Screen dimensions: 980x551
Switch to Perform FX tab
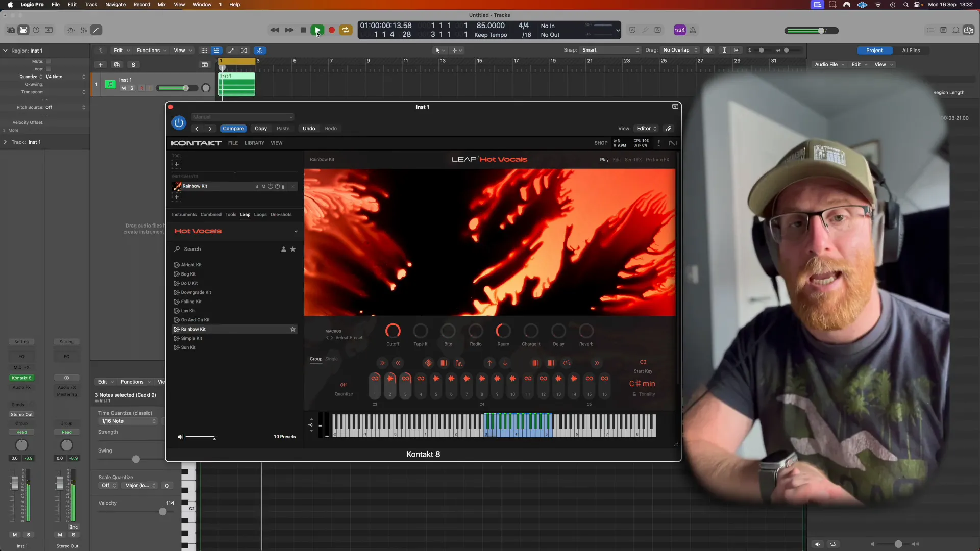(657, 160)
